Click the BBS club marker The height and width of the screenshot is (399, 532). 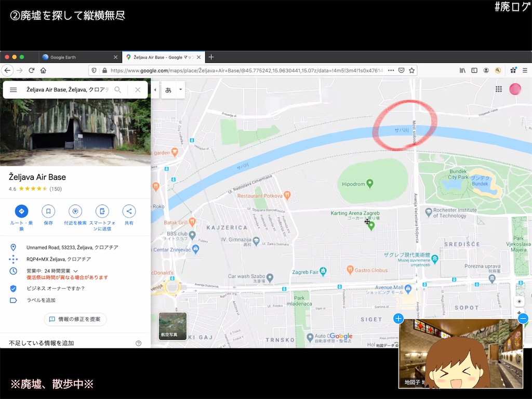point(192,235)
